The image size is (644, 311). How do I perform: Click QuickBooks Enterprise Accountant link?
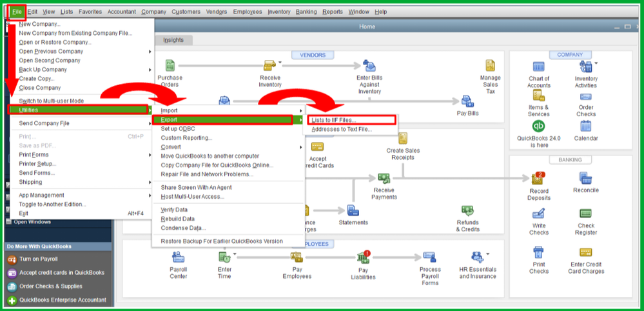tap(63, 299)
